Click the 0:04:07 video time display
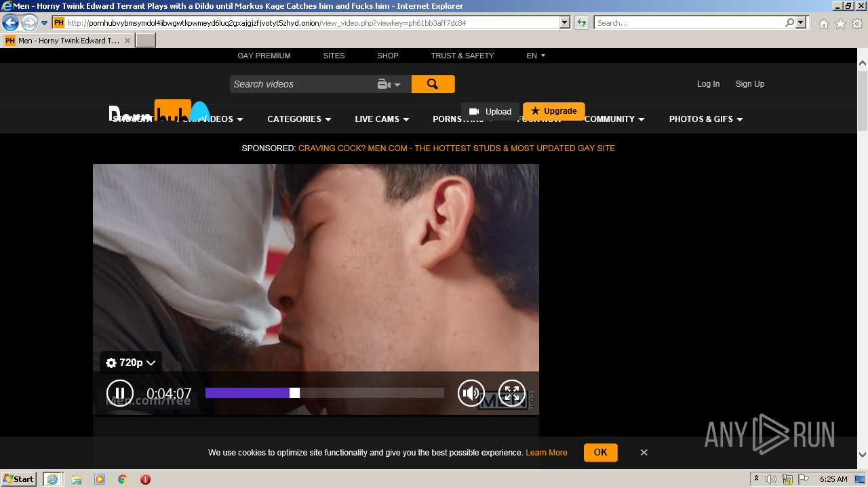868x488 pixels. (169, 393)
